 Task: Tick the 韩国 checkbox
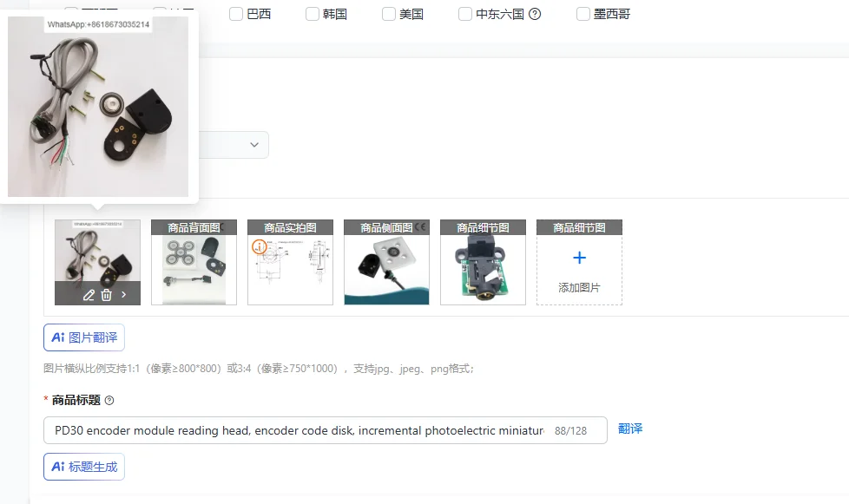click(313, 14)
